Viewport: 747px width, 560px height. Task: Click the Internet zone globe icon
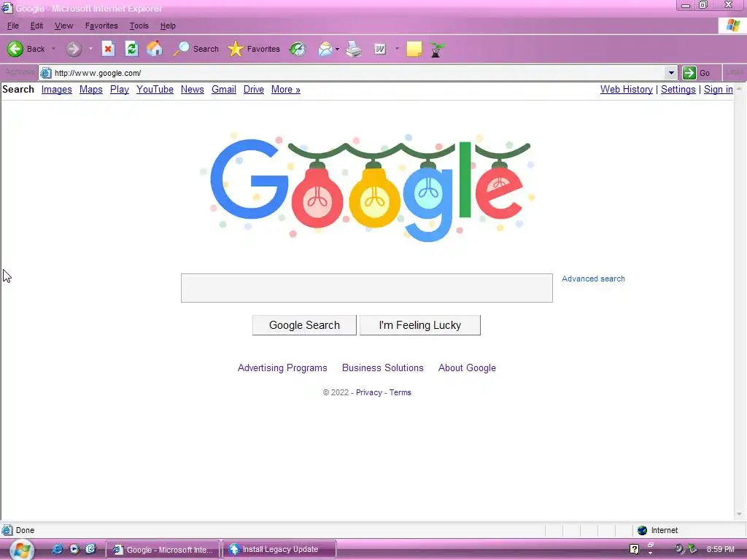[x=642, y=531]
